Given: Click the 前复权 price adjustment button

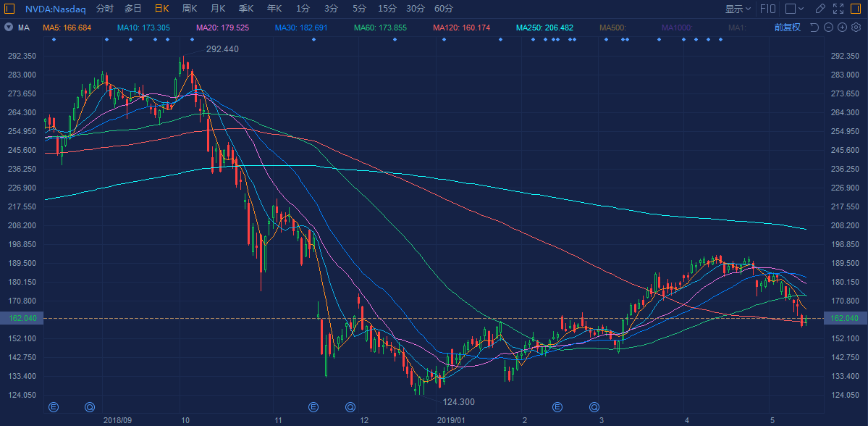Looking at the screenshot, I should tap(787, 28).
